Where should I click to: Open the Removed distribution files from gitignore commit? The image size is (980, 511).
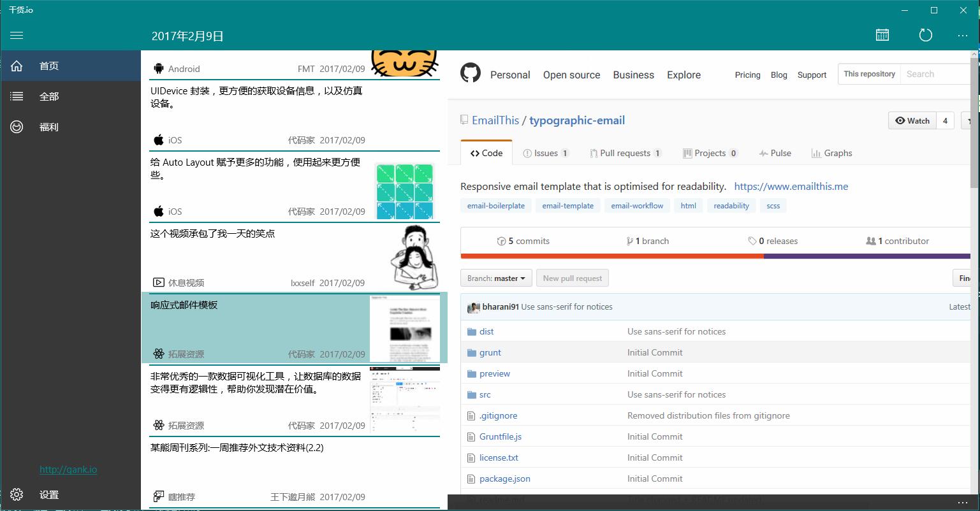tap(708, 415)
